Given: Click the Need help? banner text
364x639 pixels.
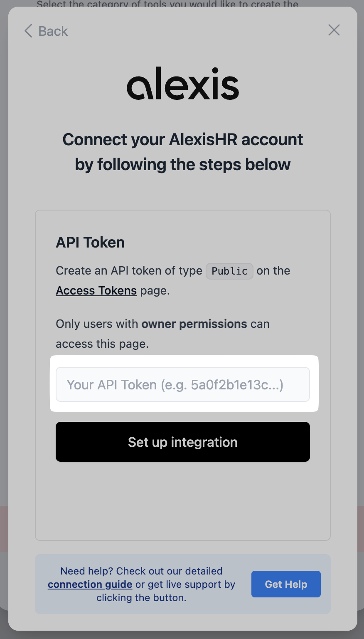Looking at the screenshot, I should pos(141,571).
